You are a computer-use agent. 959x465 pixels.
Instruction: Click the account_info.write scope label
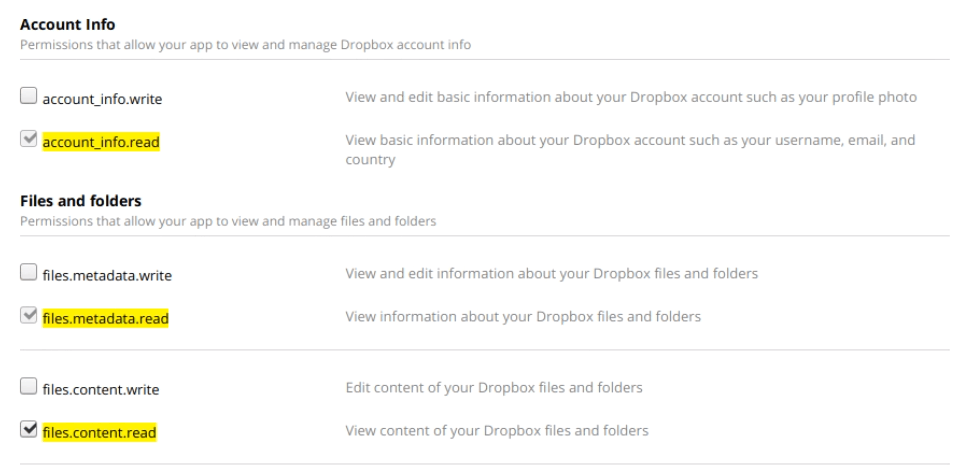(x=102, y=98)
